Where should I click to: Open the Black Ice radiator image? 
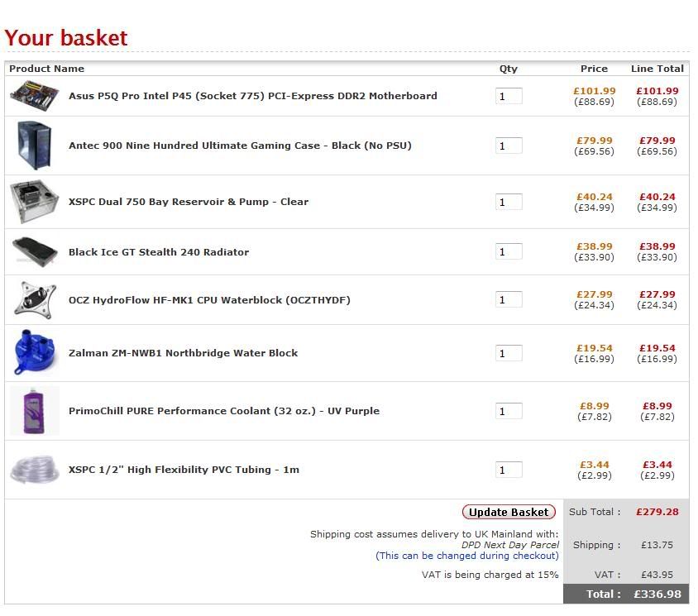34,252
